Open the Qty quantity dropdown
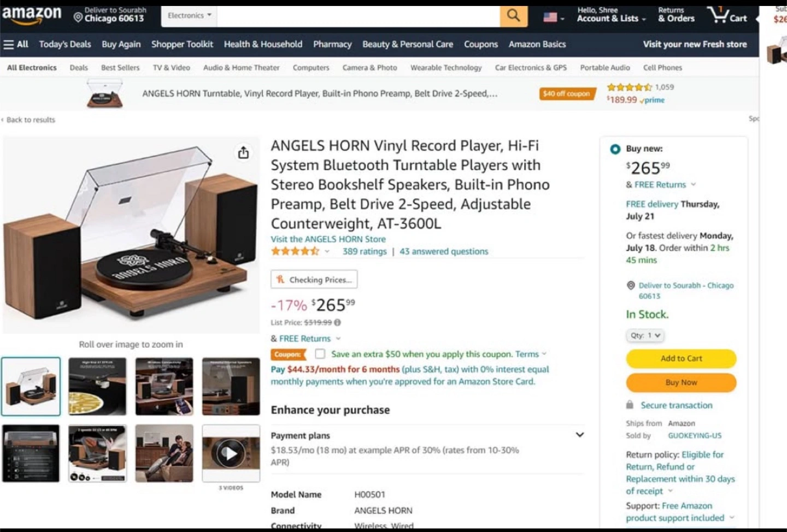 (645, 335)
